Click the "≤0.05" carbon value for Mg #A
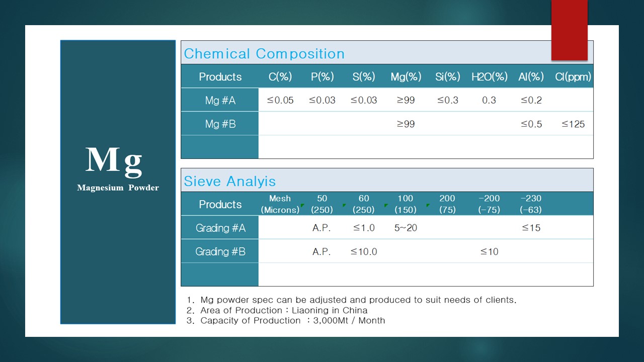The width and height of the screenshot is (644, 362). (x=280, y=100)
